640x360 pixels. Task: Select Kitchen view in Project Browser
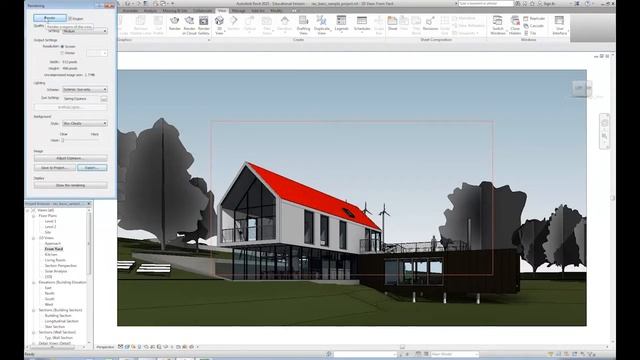click(x=51, y=254)
